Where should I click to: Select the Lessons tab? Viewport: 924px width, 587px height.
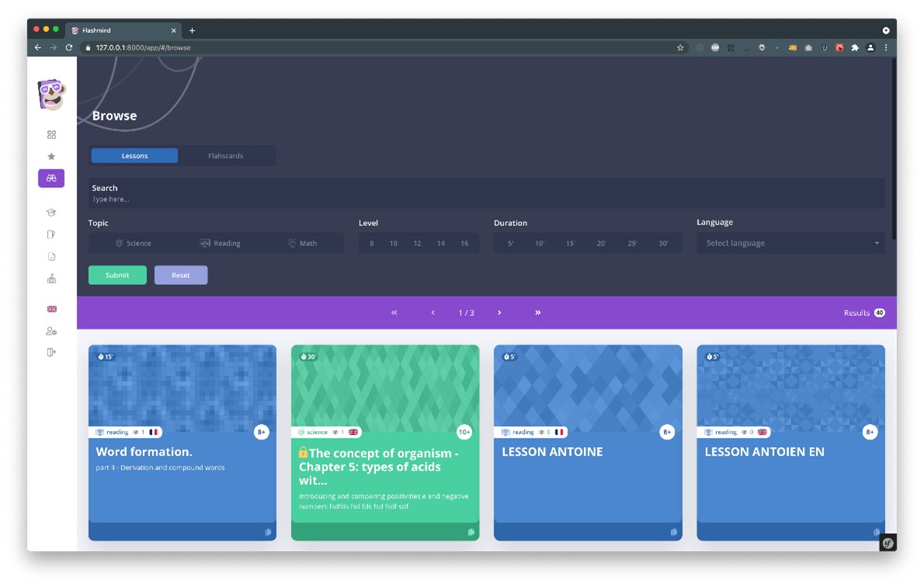[134, 155]
